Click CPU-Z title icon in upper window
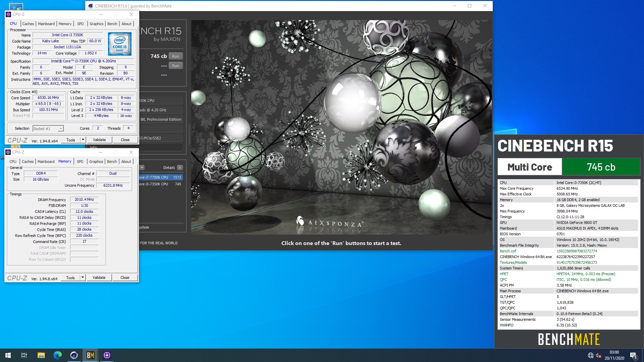 (8, 14)
